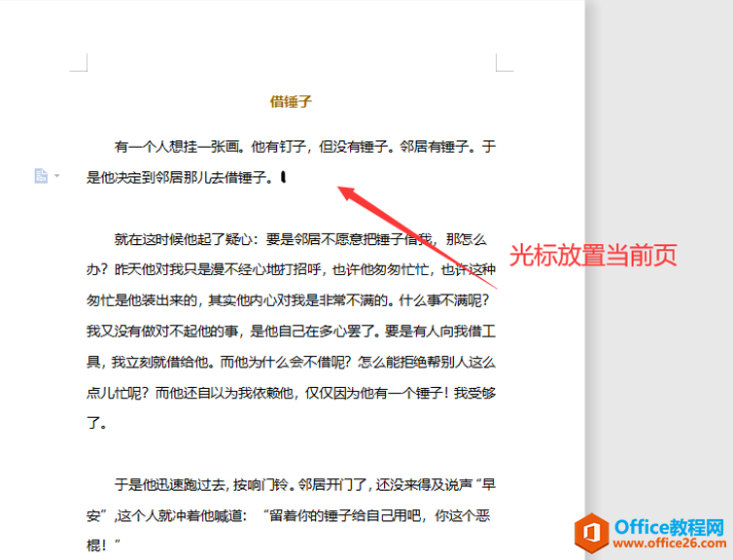
Task: Click the last line 棍！"
Action: [104, 545]
